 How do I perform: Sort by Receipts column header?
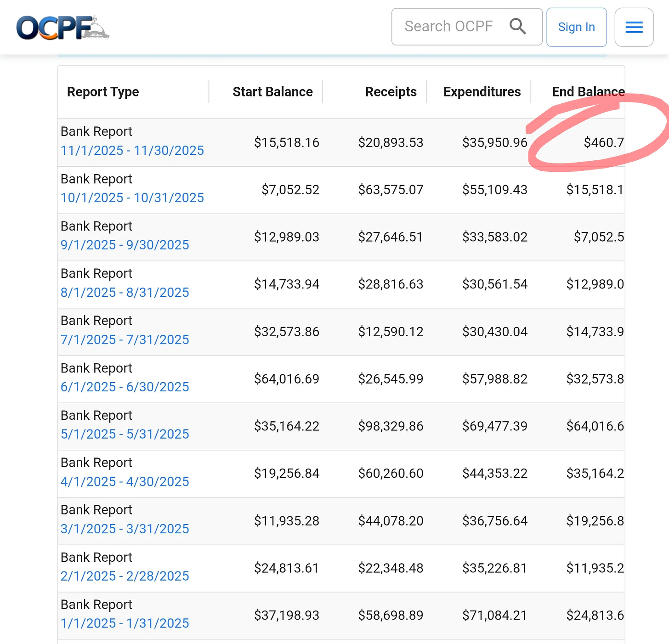tap(391, 92)
